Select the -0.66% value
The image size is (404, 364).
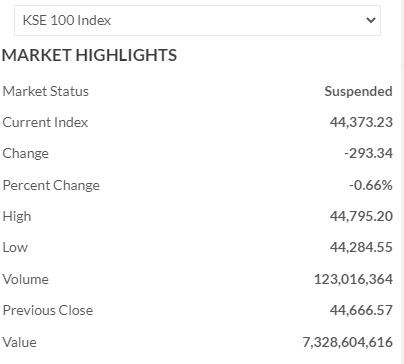coord(371,185)
